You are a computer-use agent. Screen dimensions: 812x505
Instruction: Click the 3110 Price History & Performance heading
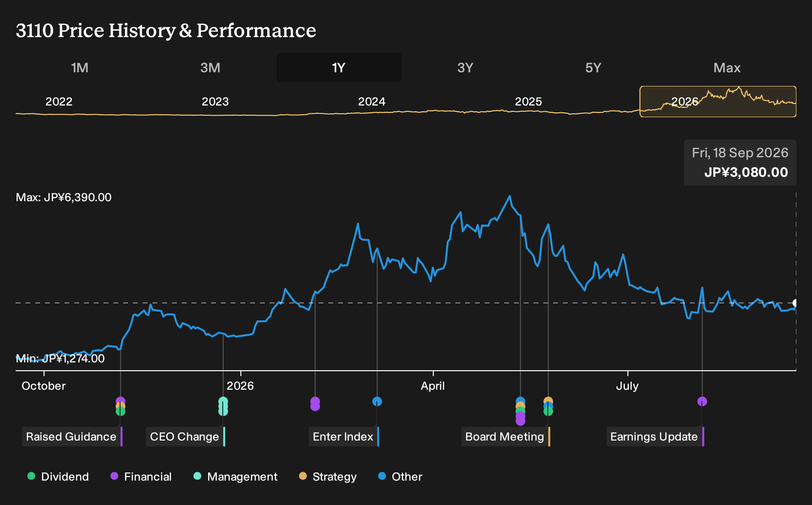click(x=166, y=30)
